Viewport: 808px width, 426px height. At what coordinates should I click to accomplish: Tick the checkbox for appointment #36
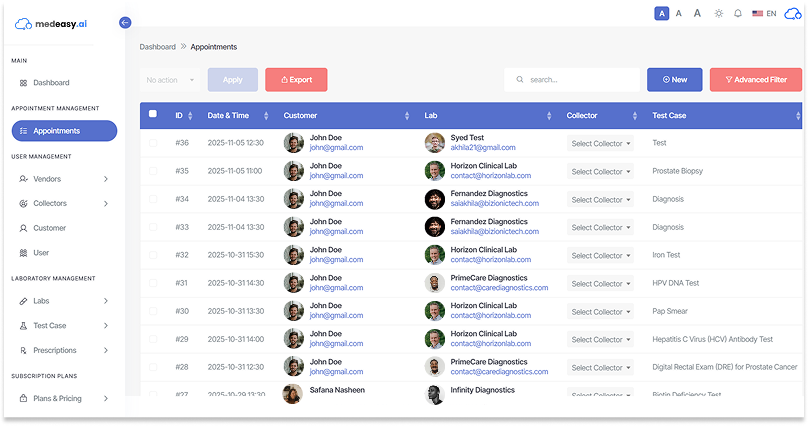point(153,143)
